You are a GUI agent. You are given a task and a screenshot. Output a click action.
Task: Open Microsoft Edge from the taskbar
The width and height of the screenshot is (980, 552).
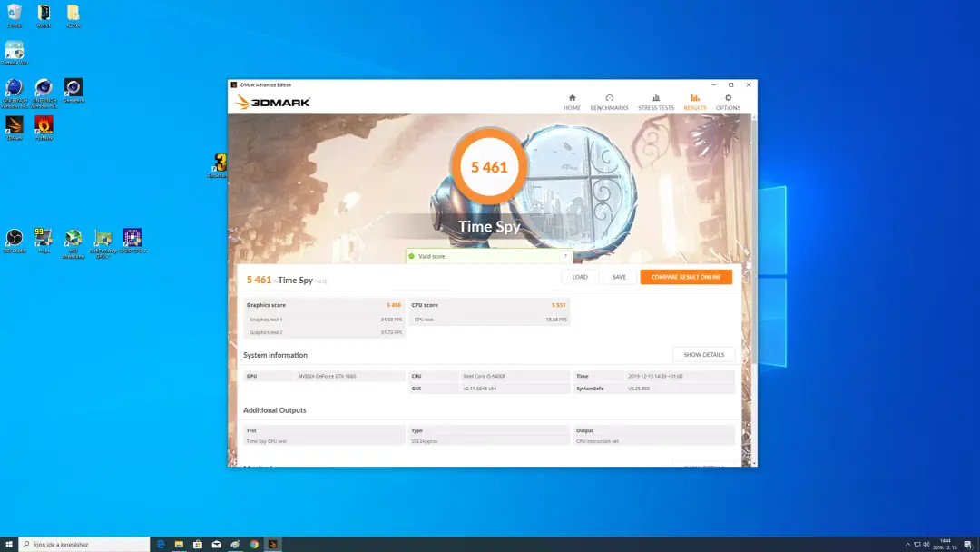(161, 545)
